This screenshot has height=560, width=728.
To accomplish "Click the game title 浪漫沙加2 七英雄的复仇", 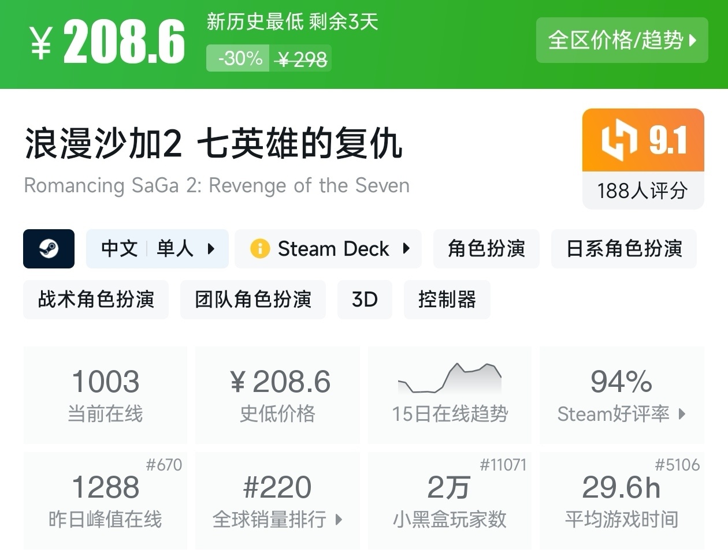I will (x=213, y=143).
